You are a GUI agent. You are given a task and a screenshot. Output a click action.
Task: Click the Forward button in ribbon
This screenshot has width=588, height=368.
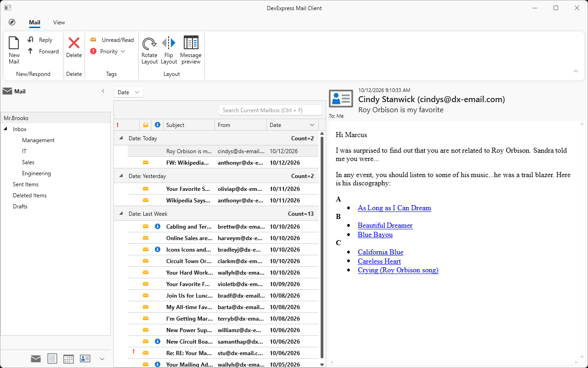pyautogui.click(x=43, y=52)
